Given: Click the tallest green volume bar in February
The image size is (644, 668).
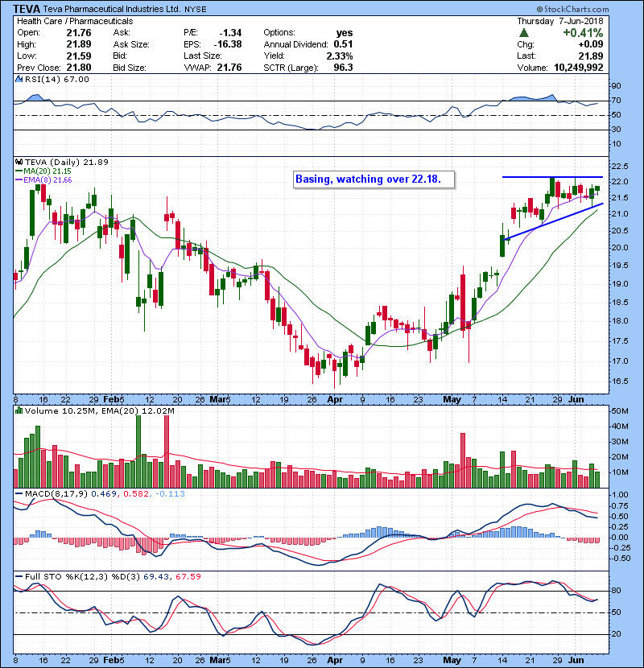Looking at the screenshot, I should click(x=138, y=452).
